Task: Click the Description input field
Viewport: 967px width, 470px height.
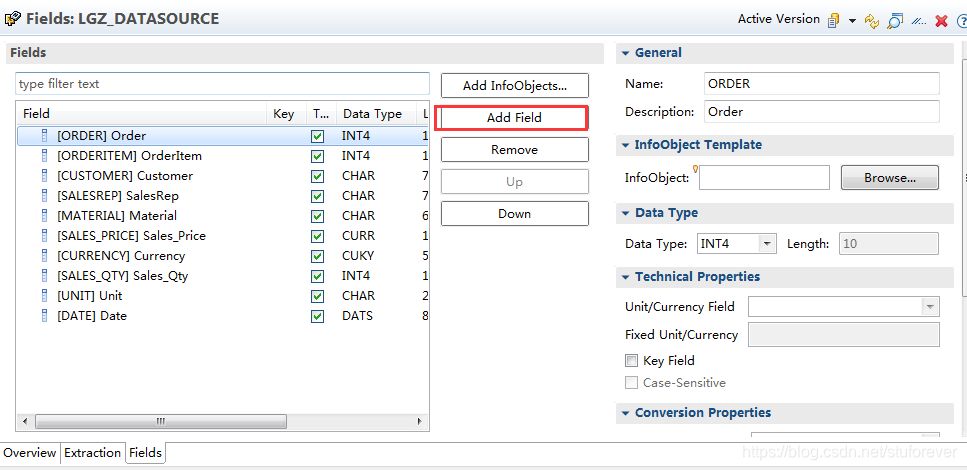Action: [x=821, y=112]
